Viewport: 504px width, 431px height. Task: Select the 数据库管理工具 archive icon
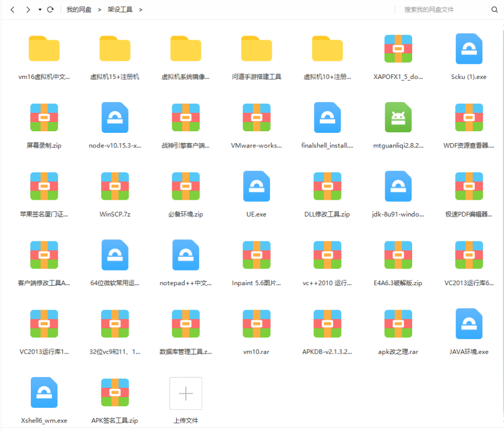[186, 324]
